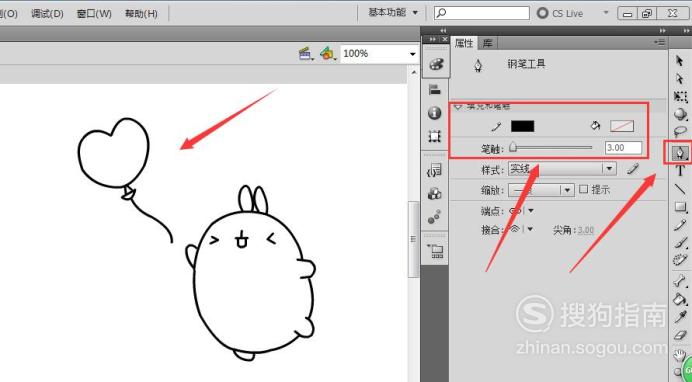692x382 pixels.
Task: Collapse the fill and stroke section triangle
Action: (458, 107)
